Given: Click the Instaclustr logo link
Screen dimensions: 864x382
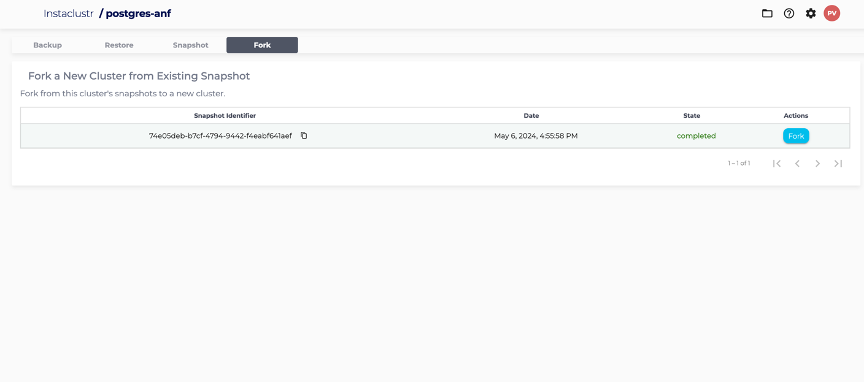Looking at the screenshot, I should (68, 13).
